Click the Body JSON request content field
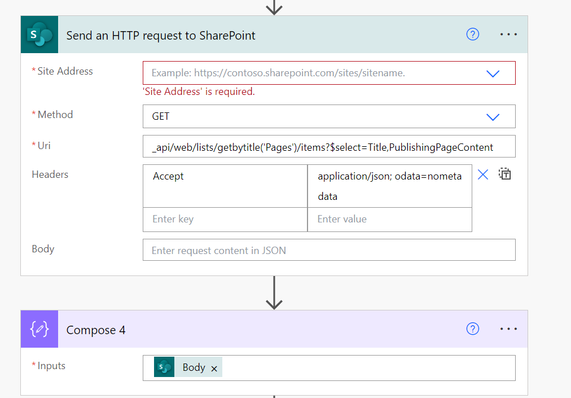This screenshot has height=398, width=571. [329, 250]
